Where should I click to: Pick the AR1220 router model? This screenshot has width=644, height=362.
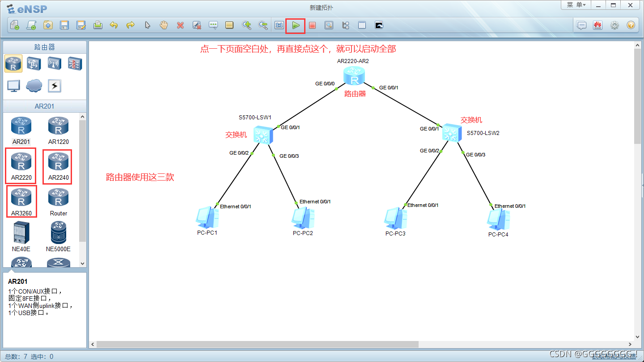pyautogui.click(x=58, y=130)
